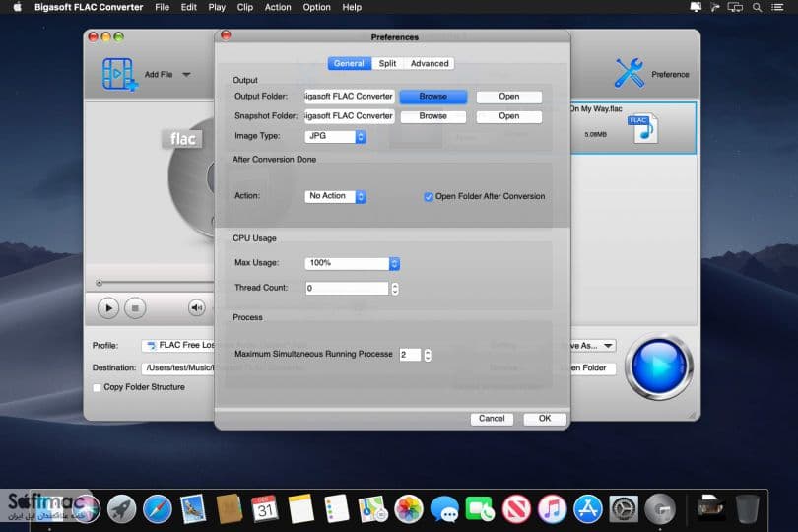This screenshot has height=532, width=798.
Task: Open Notification Center icon in menu bar
Action: tap(777, 7)
